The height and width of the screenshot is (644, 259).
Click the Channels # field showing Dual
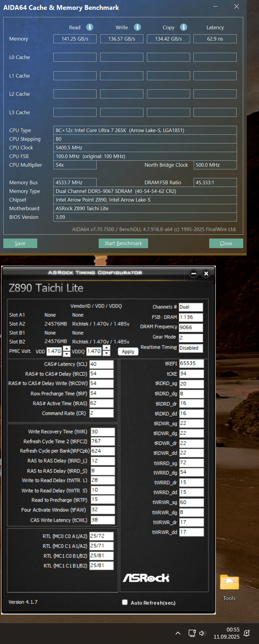point(191,307)
